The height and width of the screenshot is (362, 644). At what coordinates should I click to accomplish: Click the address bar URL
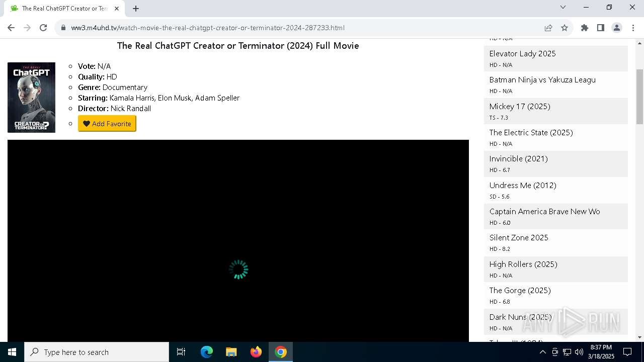[x=208, y=28]
